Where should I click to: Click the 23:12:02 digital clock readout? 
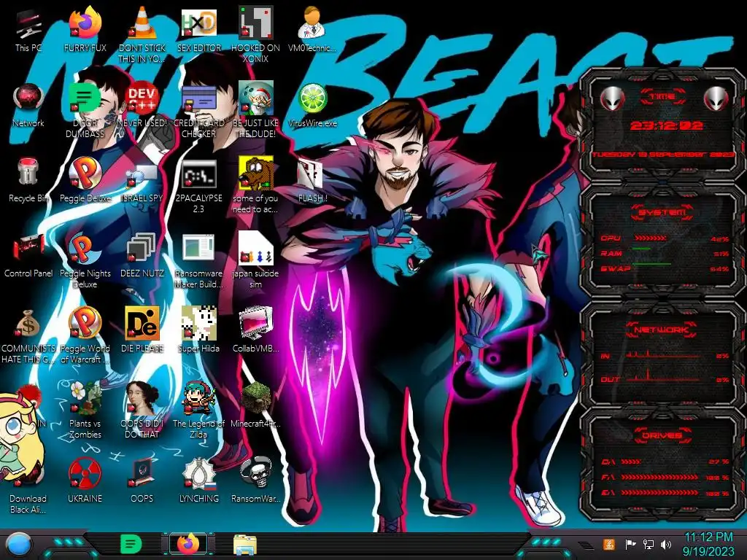(667, 125)
